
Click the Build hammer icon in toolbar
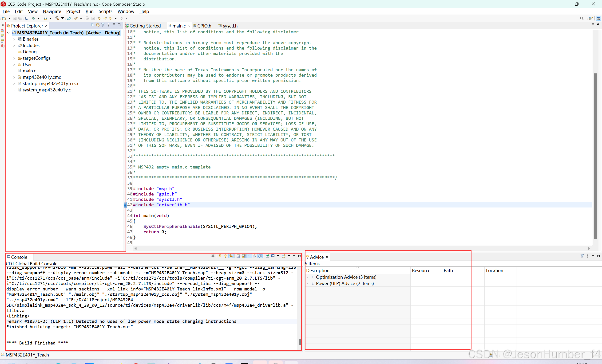click(x=57, y=18)
